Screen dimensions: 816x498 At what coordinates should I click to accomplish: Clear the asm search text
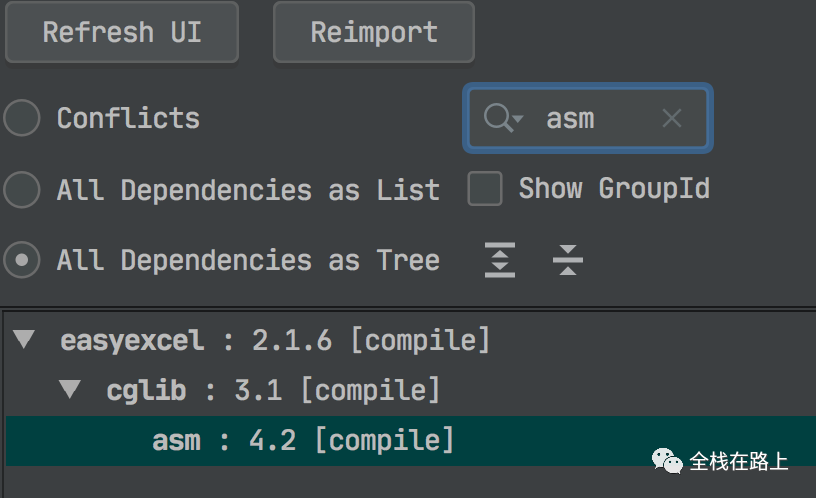pos(672,118)
